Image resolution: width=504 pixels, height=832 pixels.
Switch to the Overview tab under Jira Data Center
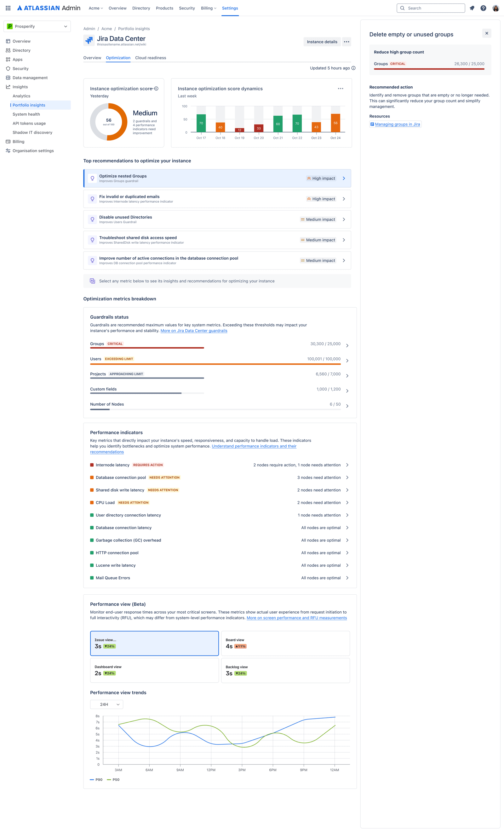[92, 58]
